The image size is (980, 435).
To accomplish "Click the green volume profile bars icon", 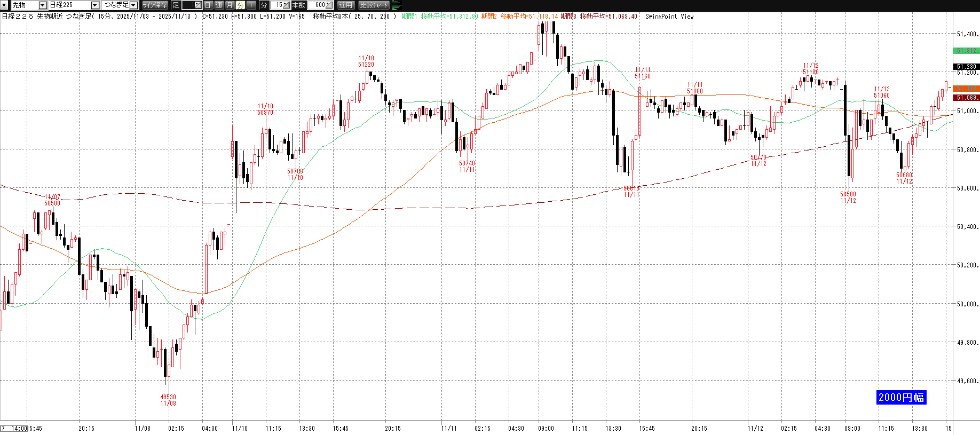I will (397, 5).
